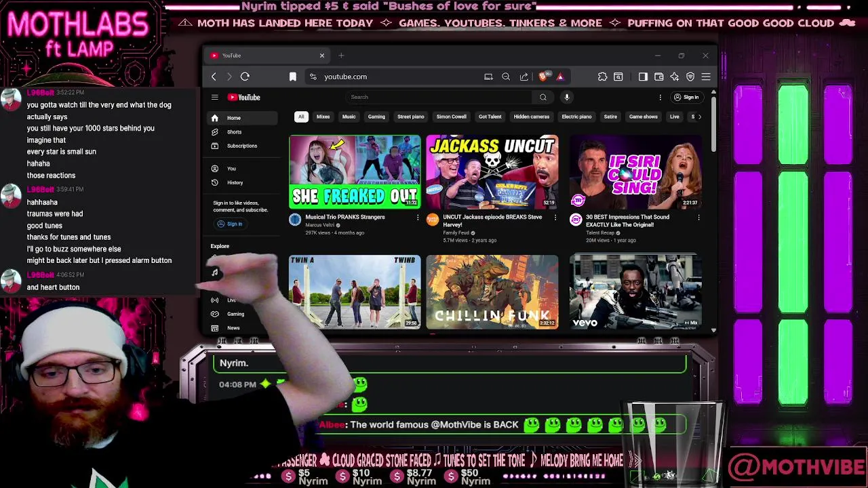Open Subscriptions in the YouTube sidebar
The image size is (868, 488).
(241, 146)
